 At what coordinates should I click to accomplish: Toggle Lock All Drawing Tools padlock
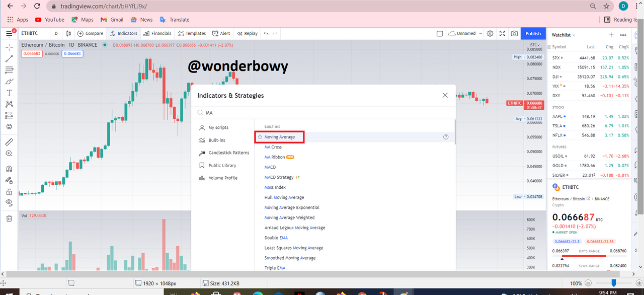(x=9, y=192)
